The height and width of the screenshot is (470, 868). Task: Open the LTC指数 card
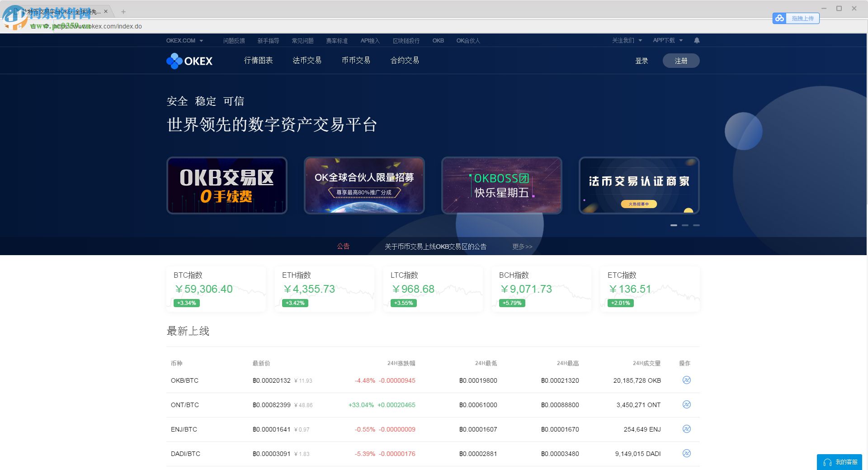coord(433,289)
